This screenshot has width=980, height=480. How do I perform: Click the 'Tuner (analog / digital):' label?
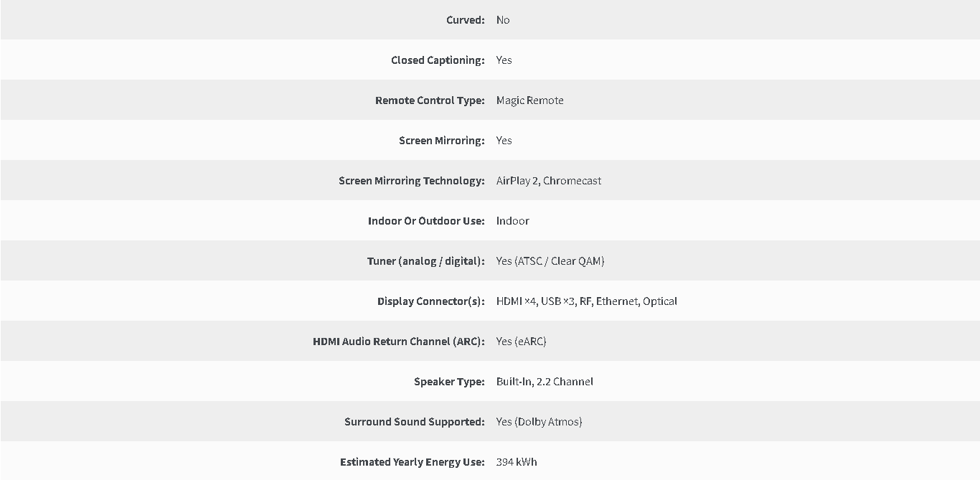tap(426, 261)
